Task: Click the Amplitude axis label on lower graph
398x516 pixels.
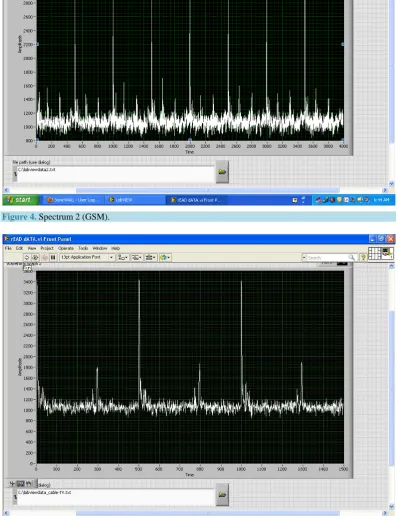Action: (x=20, y=367)
